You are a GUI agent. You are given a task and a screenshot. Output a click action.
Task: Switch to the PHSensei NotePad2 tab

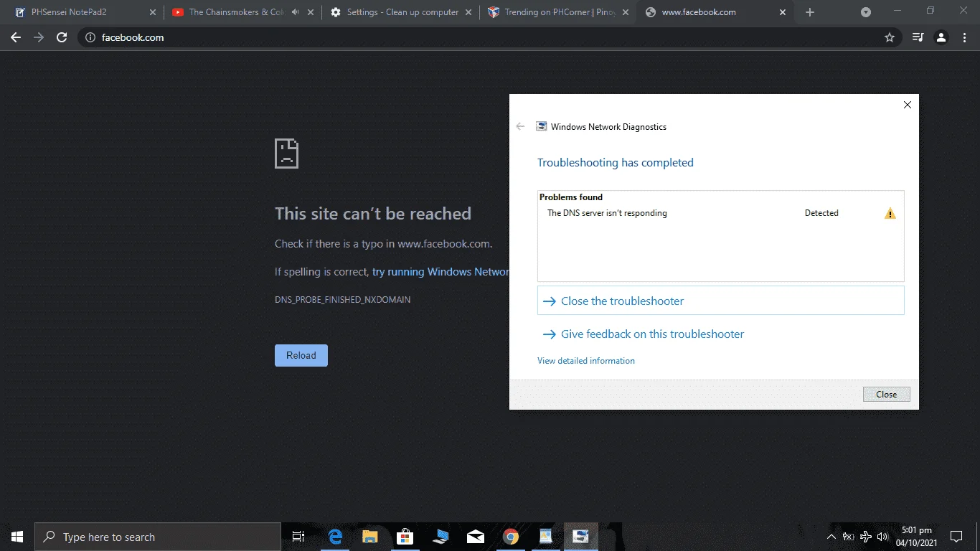click(x=85, y=12)
